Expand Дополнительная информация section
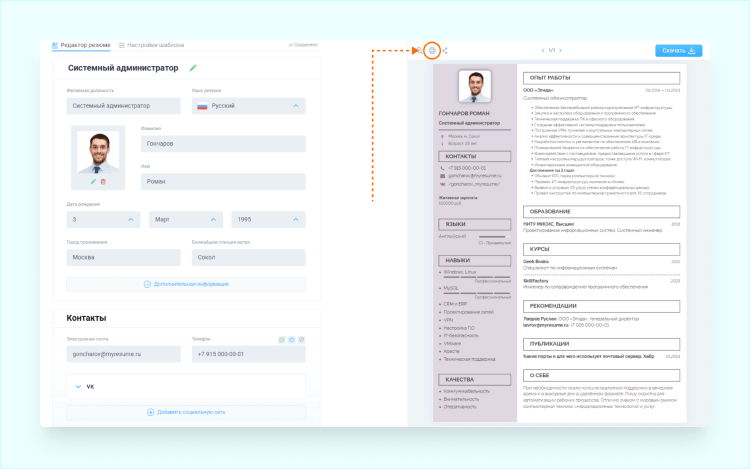The height and width of the screenshot is (469, 750). [186, 284]
